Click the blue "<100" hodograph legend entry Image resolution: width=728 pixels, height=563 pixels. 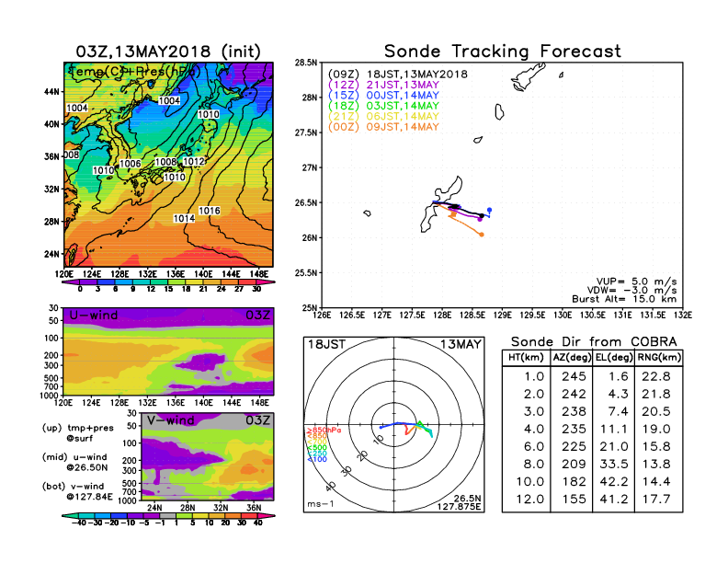tap(316, 459)
